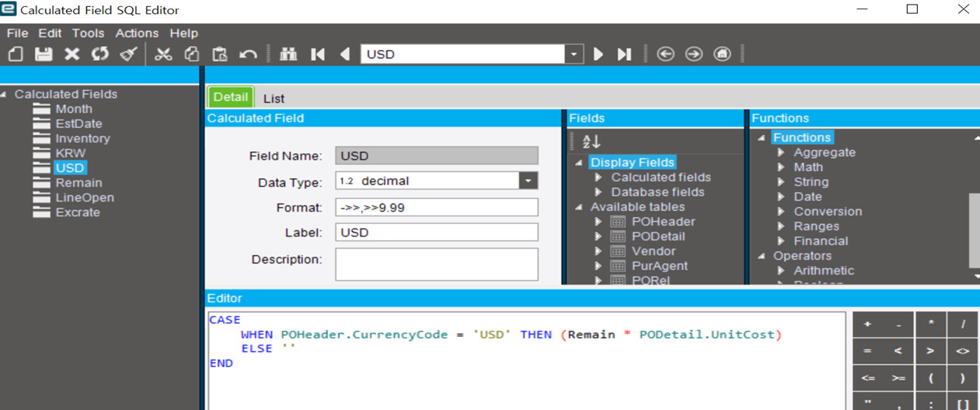Click the PurAgent table icon
This screenshot has height=410, width=980.
(619, 266)
